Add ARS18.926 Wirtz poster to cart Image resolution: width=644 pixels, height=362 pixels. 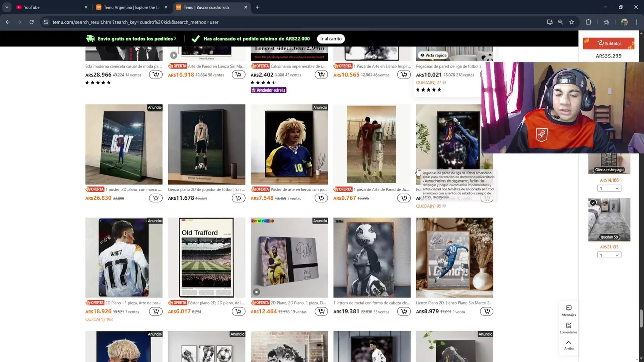coord(156,312)
